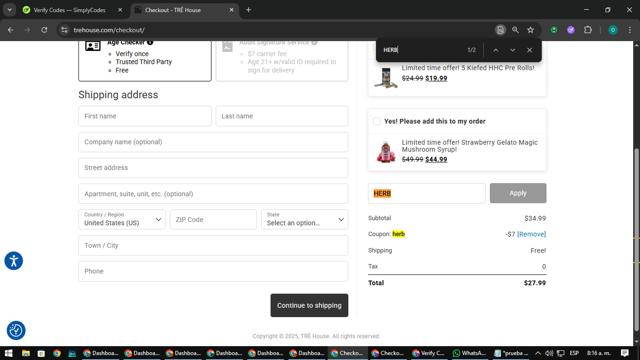Click the Apply coupon button

(x=518, y=193)
